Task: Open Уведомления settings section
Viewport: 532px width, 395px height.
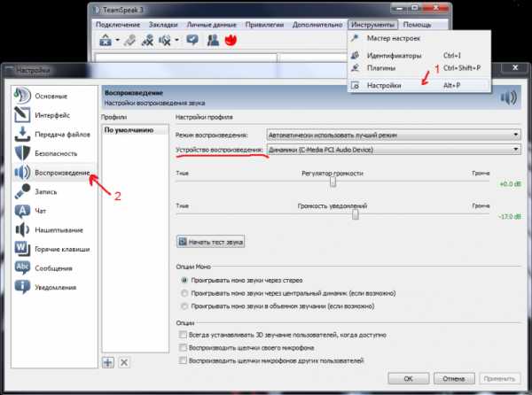Action: [x=54, y=287]
